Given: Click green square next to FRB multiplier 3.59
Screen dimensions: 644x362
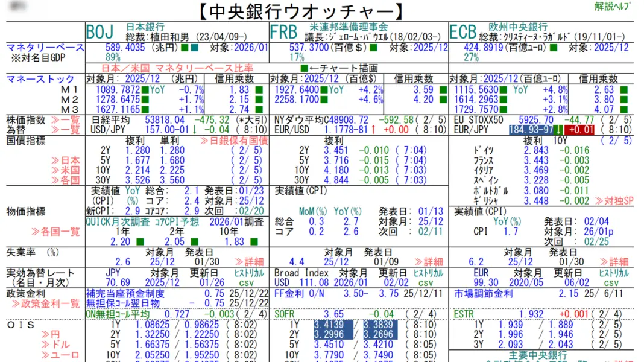Looking at the screenshot, I should tap(443, 89).
